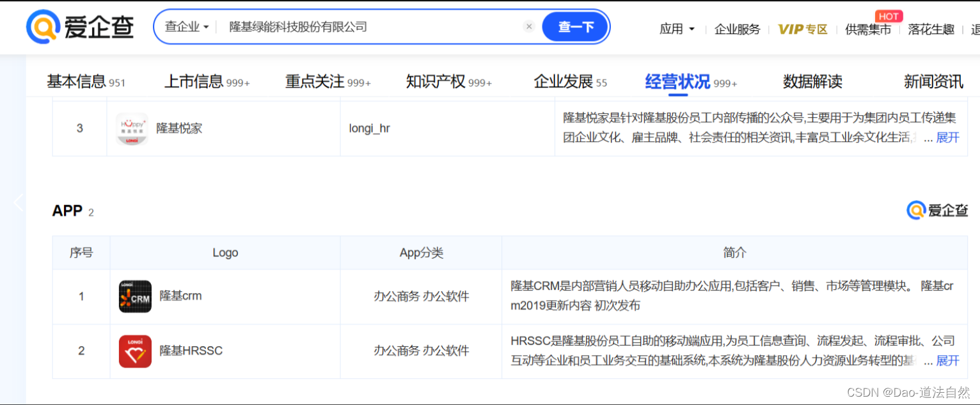Image resolution: width=980 pixels, height=405 pixels.
Task: Click into the company search input field
Action: tap(371, 27)
